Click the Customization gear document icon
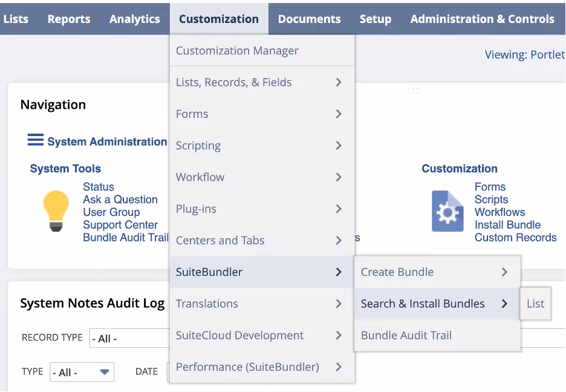 pyautogui.click(x=447, y=211)
